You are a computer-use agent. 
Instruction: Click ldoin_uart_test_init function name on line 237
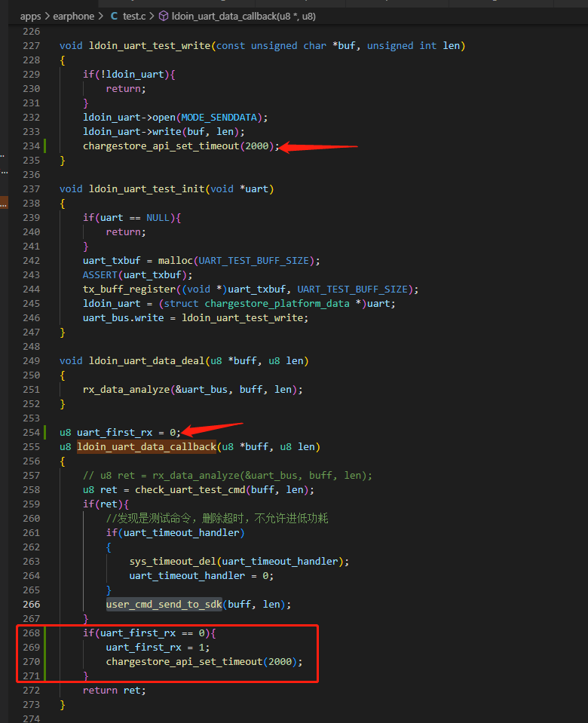[x=147, y=188]
